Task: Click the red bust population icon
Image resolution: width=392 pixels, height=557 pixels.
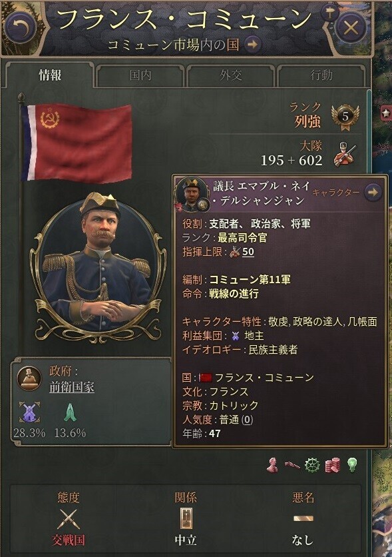Action: [x=272, y=465]
